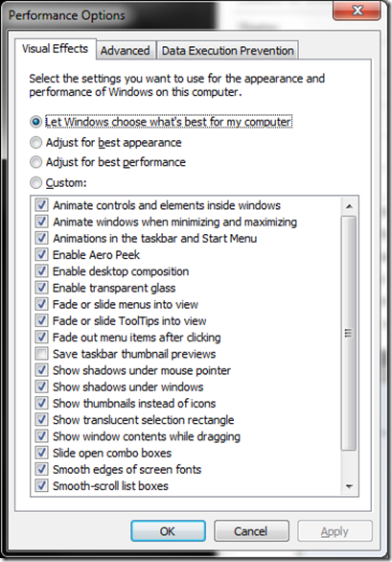Switch to the Advanced tab

pos(125,51)
